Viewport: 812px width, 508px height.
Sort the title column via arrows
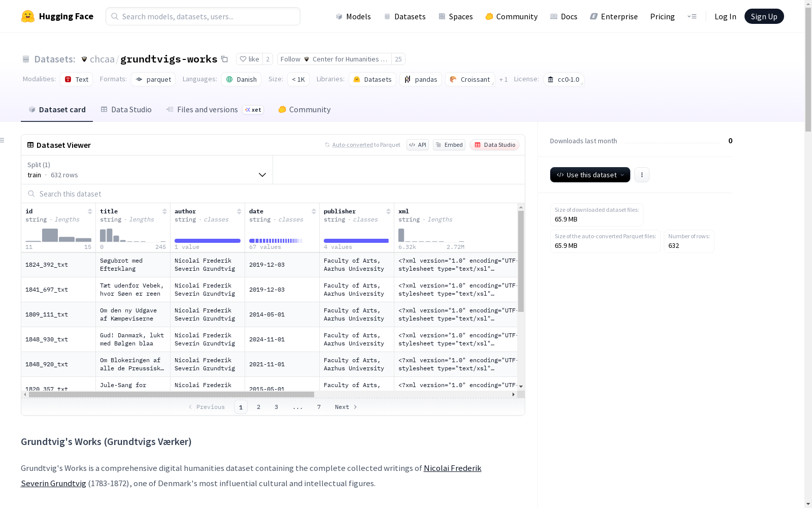coord(164,211)
